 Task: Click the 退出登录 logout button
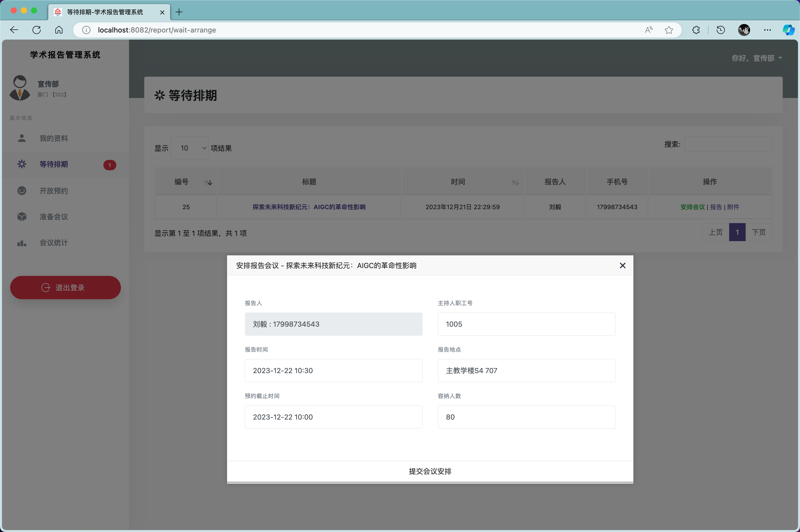(66, 287)
